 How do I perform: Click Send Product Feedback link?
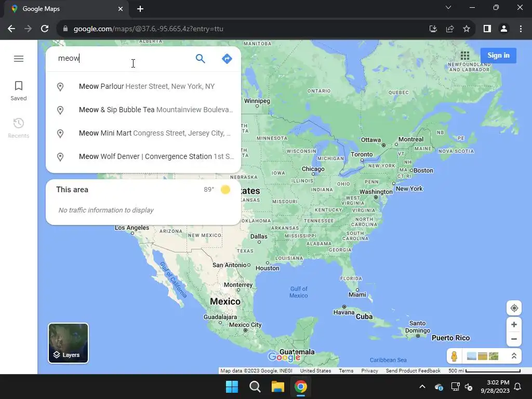click(413, 371)
